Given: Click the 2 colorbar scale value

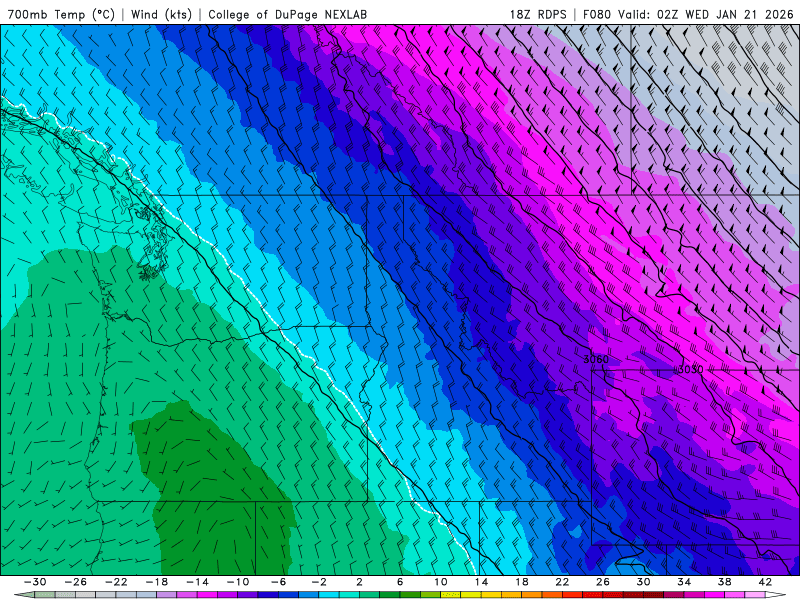Looking at the screenshot, I should tap(359, 582).
